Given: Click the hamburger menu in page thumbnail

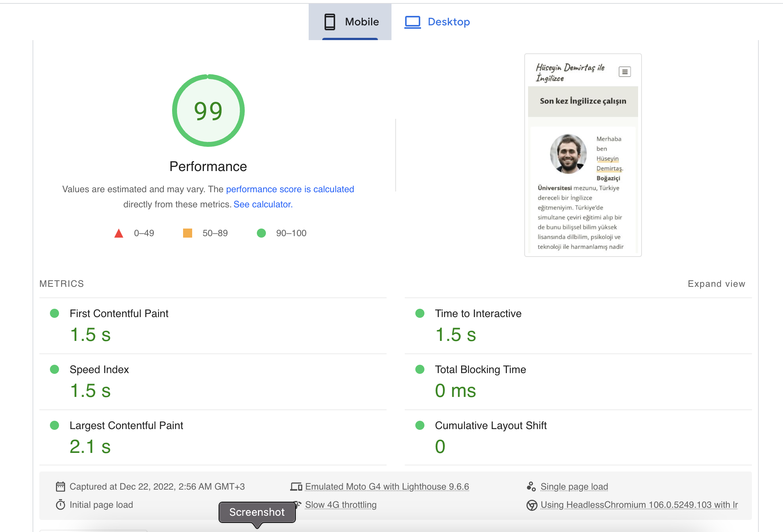Looking at the screenshot, I should point(625,72).
